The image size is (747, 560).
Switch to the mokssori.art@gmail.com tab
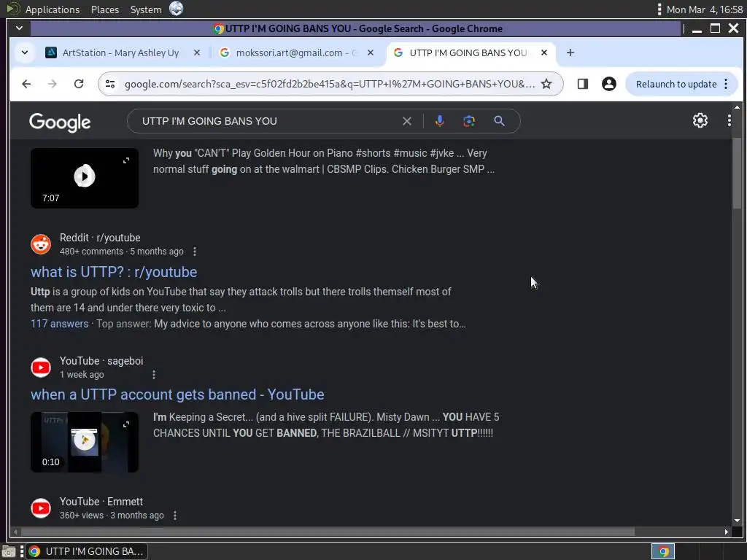pos(295,52)
